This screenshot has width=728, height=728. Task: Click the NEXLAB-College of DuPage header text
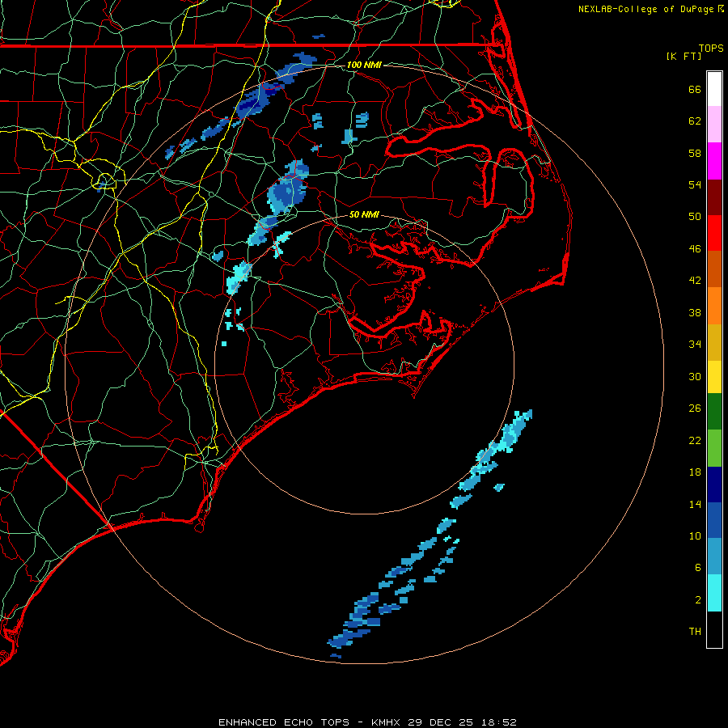click(x=646, y=9)
